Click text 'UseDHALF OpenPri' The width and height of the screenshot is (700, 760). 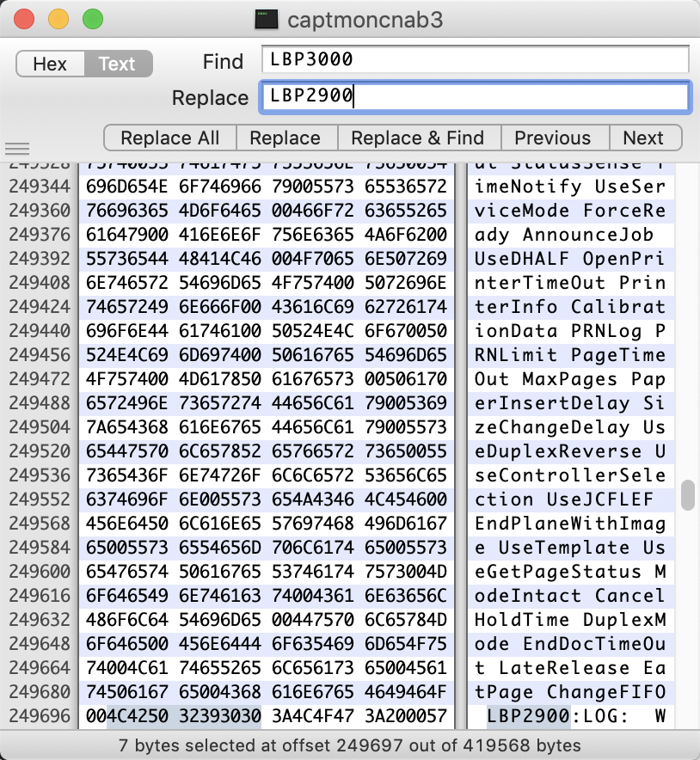click(569, 259)
